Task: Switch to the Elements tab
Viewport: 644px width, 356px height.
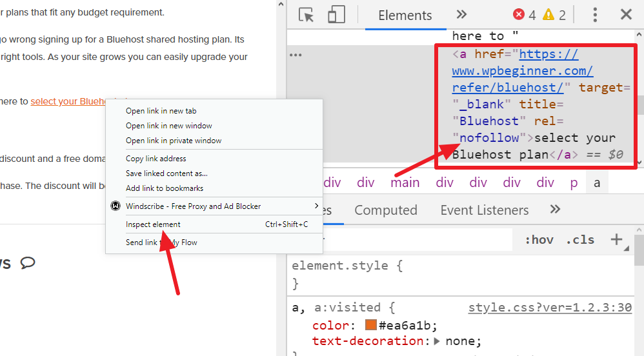Action: click(405, 15)
